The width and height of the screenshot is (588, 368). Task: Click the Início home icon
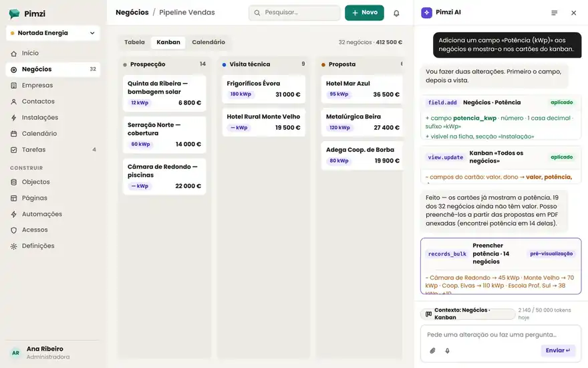(x=14, y=54)
